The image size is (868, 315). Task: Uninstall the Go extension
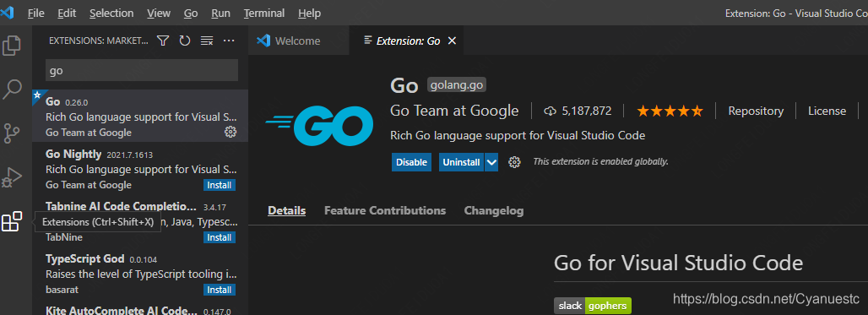pyautogui.click(x=462, y=162)
